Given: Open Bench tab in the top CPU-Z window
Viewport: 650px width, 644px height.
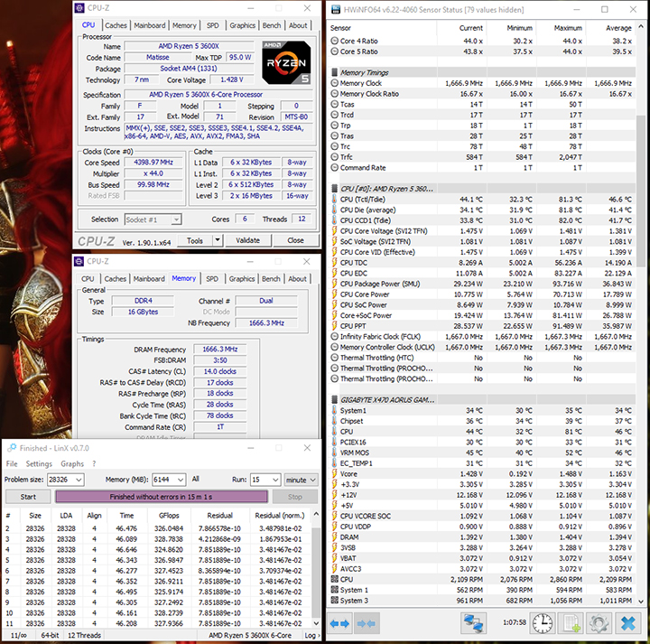Looking at the screenshot, I should [272, 25].
